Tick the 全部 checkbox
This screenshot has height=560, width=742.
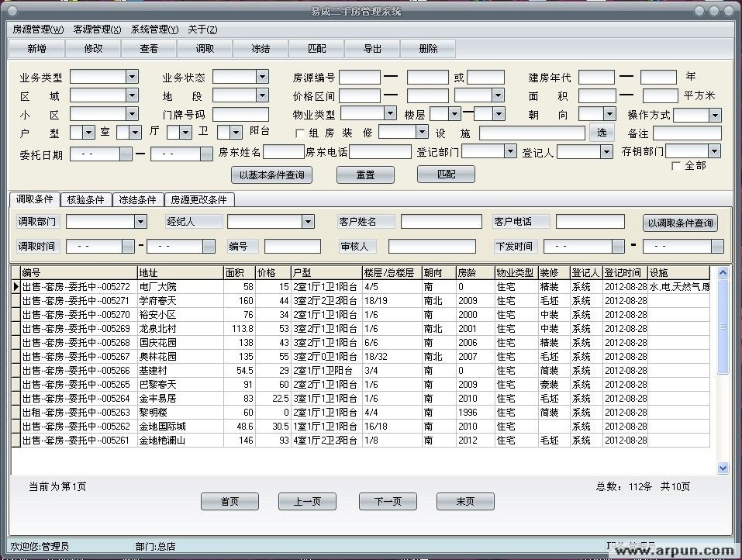coord(676,166)
